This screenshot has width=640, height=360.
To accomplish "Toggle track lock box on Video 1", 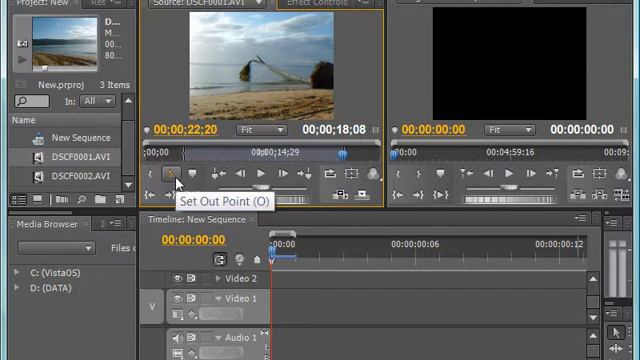I will 207,298.
